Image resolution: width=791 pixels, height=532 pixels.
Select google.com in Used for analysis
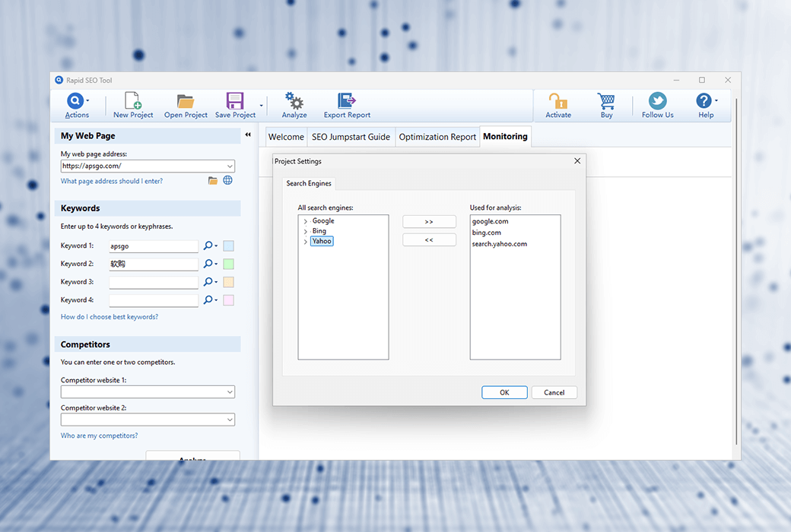[x=491, y=221]
